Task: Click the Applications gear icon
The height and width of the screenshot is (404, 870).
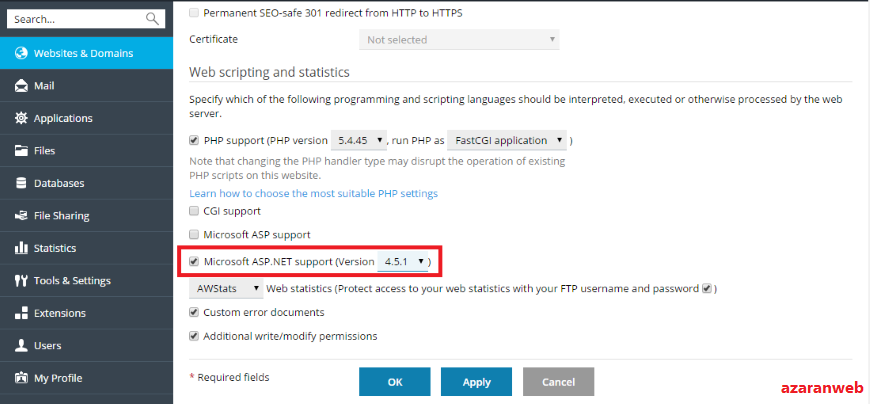Action: click(x=21, y=118)
